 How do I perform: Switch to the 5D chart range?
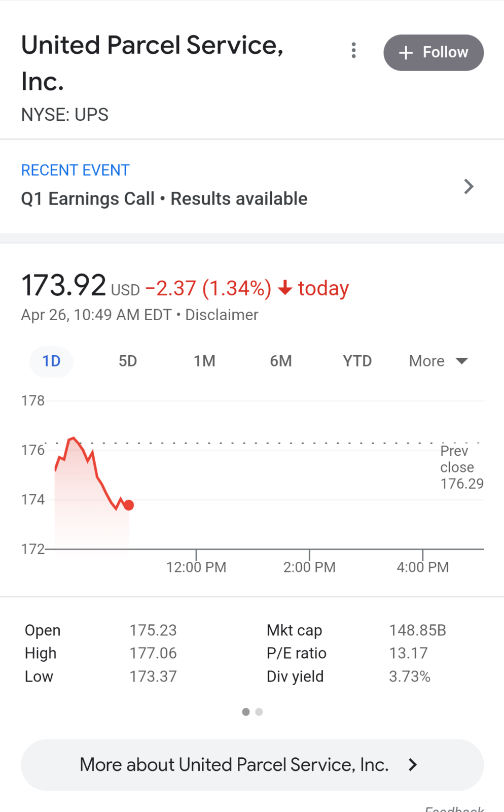tap(128, 361)
